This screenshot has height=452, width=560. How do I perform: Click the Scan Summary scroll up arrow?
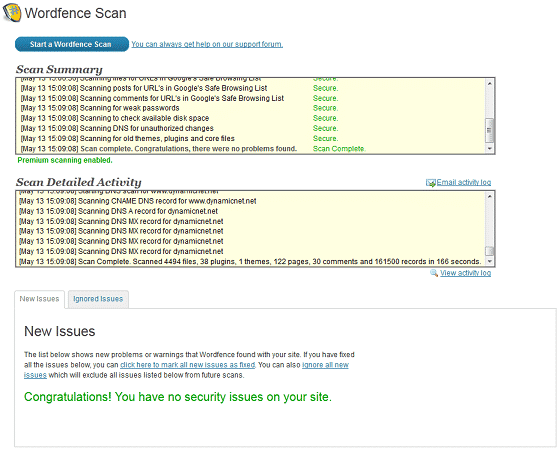(490, 83)
